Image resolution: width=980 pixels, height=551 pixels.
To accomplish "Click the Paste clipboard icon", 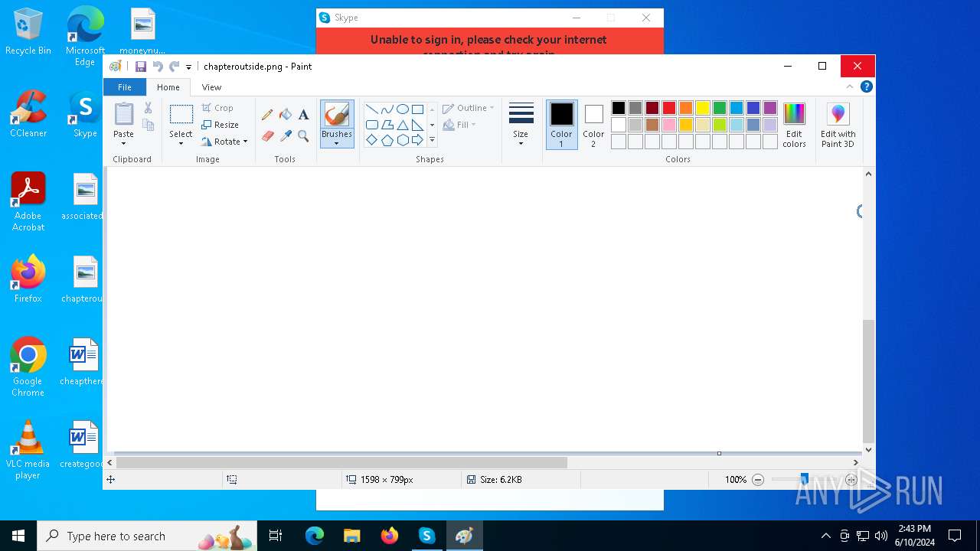I will [123, 114].
